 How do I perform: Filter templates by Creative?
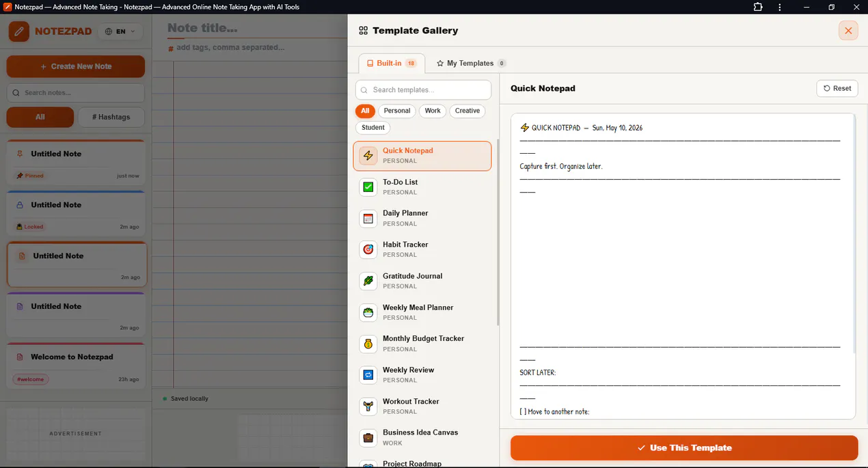coord(467,111)
